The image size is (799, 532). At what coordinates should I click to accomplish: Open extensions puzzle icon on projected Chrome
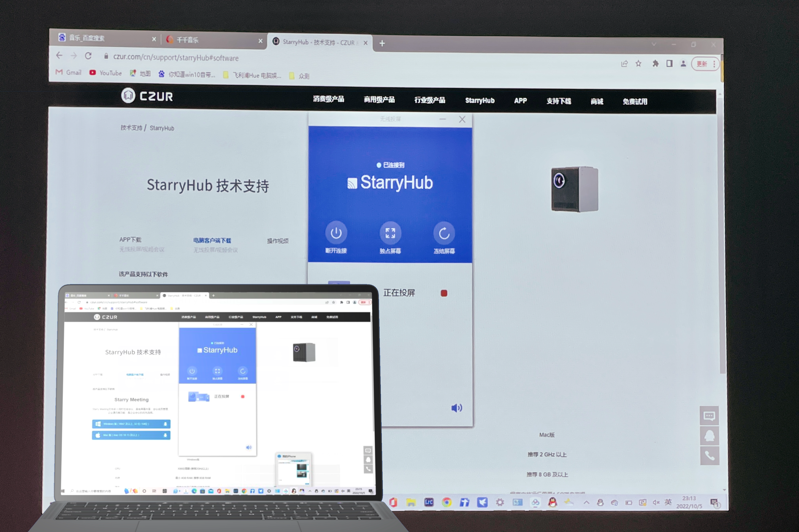[655, 63]
